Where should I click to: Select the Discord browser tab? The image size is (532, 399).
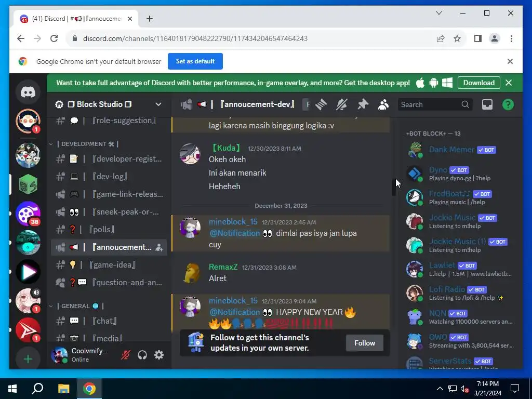(76, 19)
